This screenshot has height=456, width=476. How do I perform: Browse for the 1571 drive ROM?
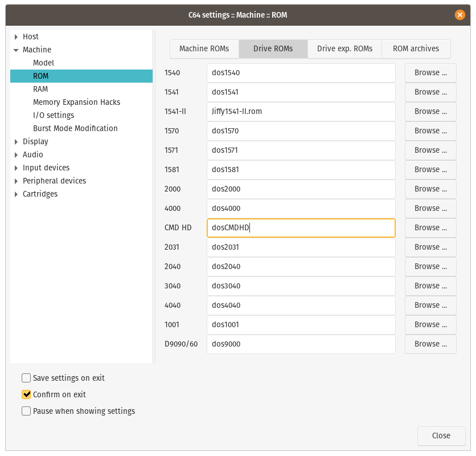[430, 150]
